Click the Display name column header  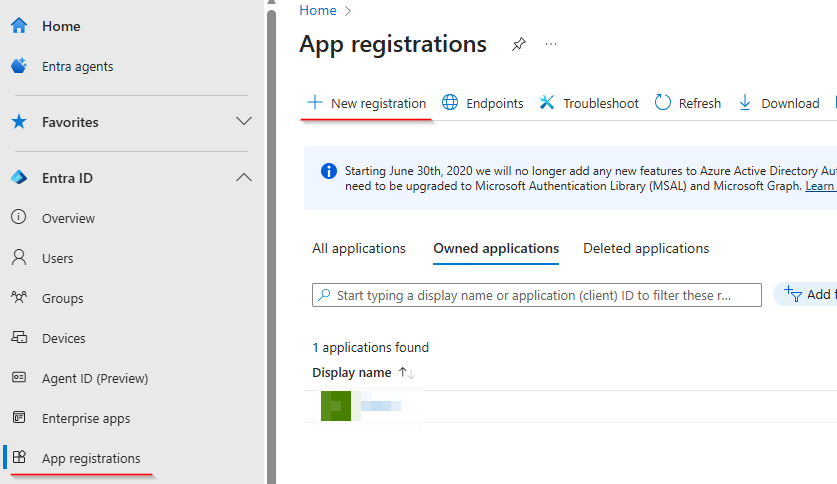tap(352, 372)
